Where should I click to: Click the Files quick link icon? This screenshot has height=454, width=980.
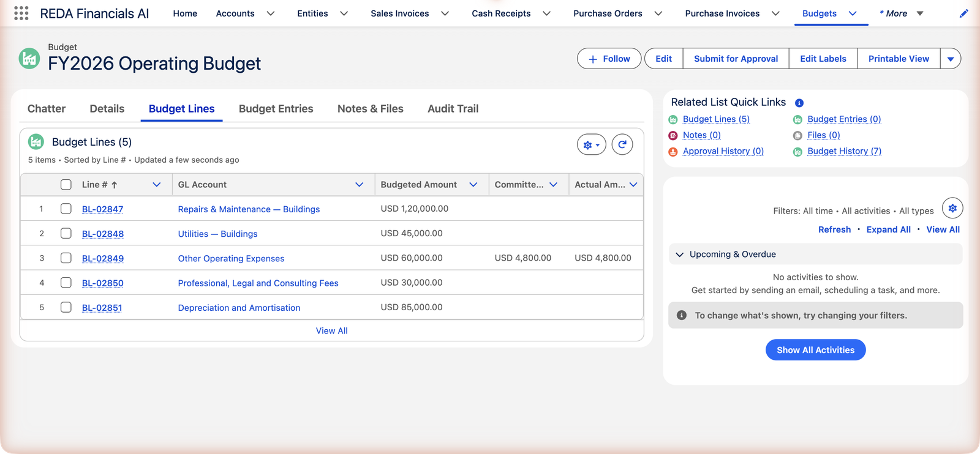797,136
